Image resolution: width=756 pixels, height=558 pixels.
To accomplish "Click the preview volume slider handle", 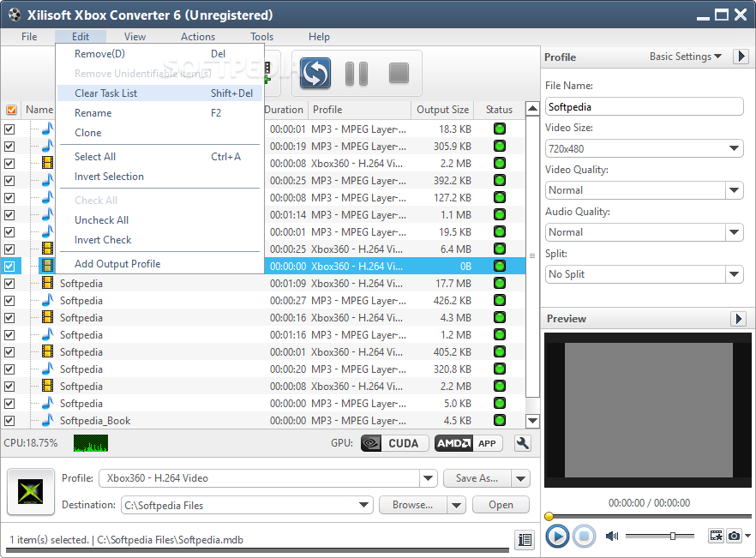I will pyautogui.click(x=673, y=536).
